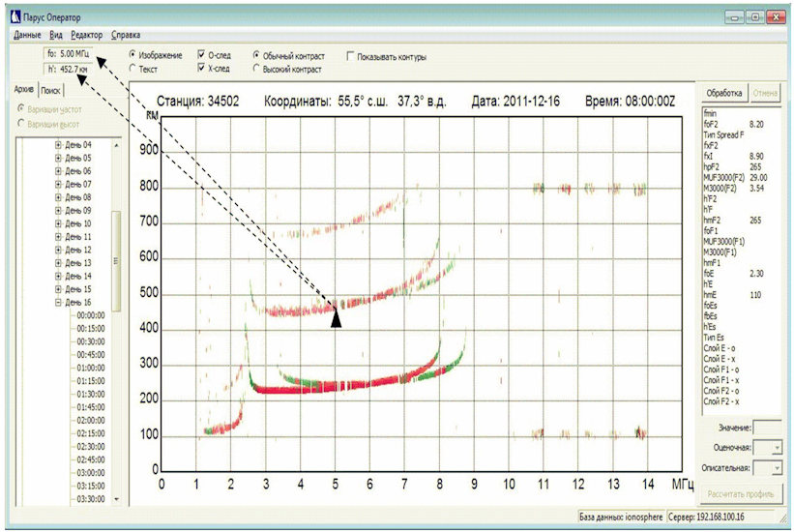Collapse the День 16 tree node
794x532 pixels.
click(x=58, y=303)
